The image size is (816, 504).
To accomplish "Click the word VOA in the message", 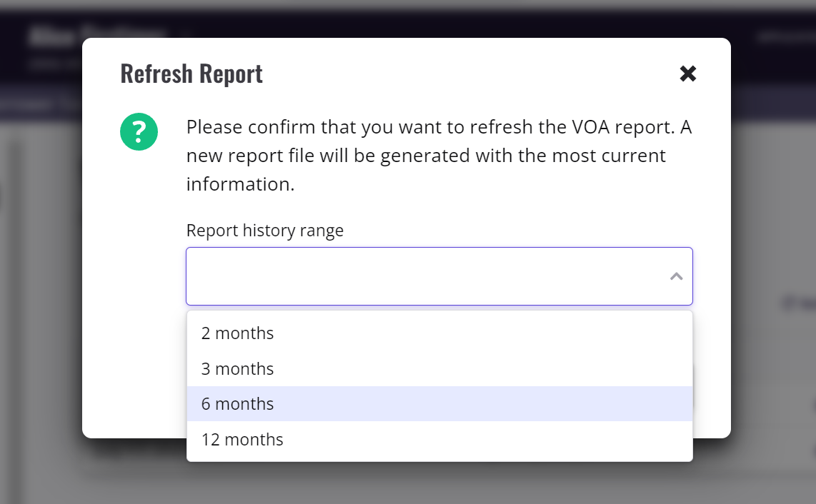I will (x=589, y=128).
